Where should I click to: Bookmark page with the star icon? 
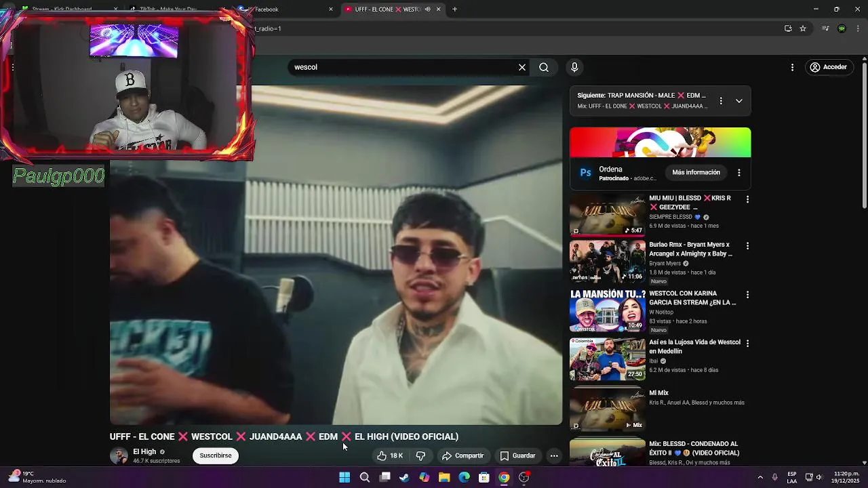803,28
